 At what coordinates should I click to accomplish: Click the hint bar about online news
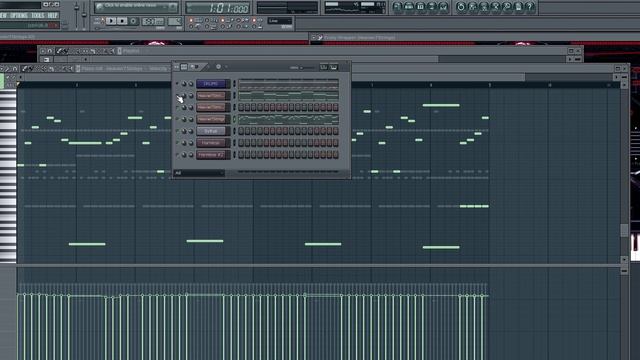coord(136,7)
